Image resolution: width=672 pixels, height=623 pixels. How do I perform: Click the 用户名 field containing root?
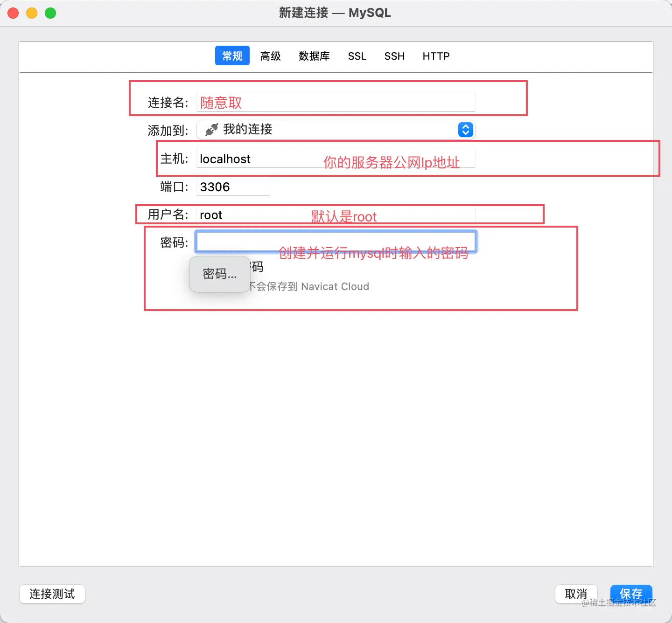click(x=336, y=215)
